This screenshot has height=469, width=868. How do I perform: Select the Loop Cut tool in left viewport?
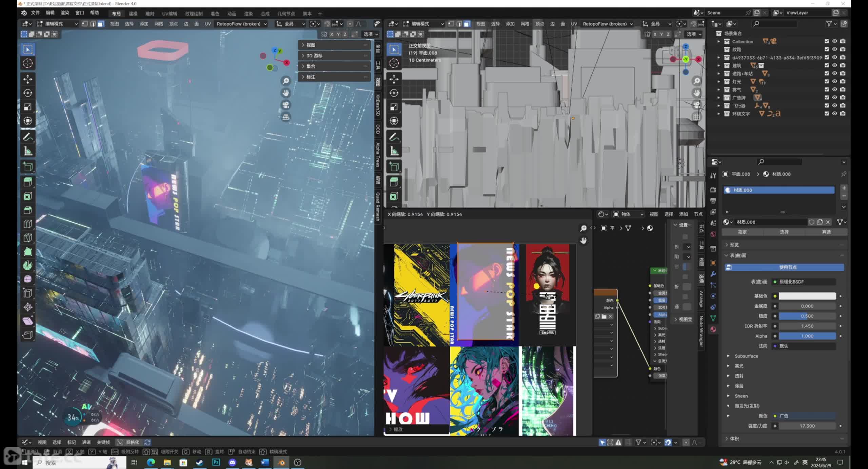click(28, 224)
